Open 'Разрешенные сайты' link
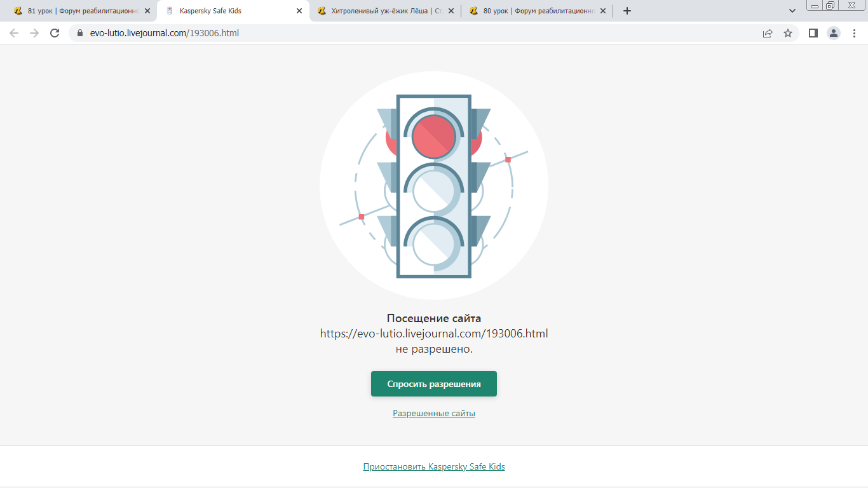868x488 pixels. coord(434,414)
